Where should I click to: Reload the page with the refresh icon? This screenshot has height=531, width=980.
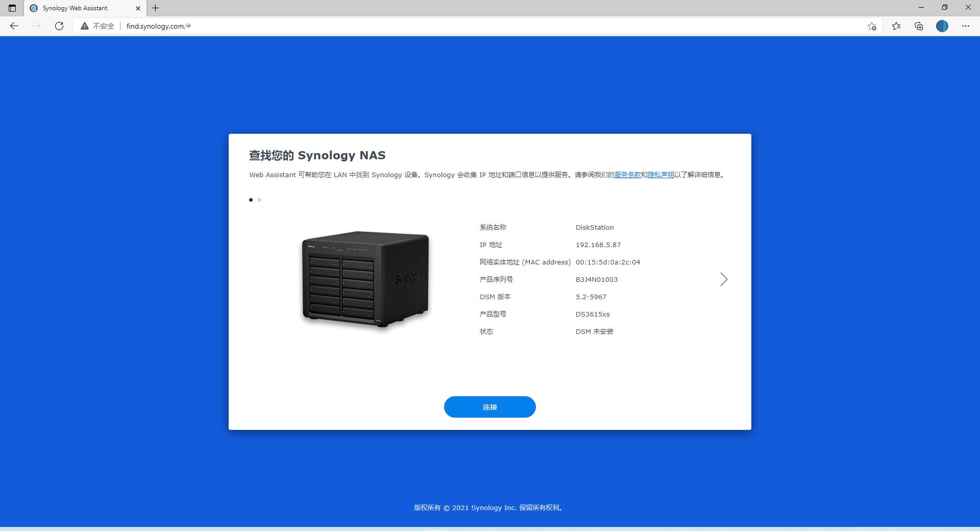point(59,26)
